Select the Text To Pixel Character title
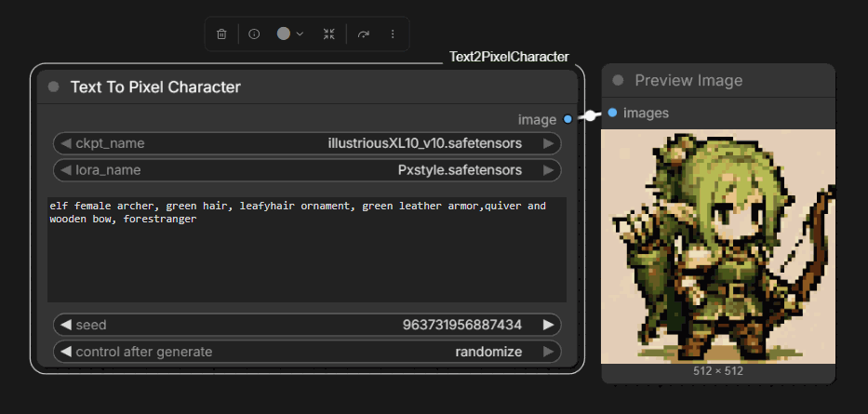Screen dimensions: 868x414 pyautogui.click(x=155, y=87)
